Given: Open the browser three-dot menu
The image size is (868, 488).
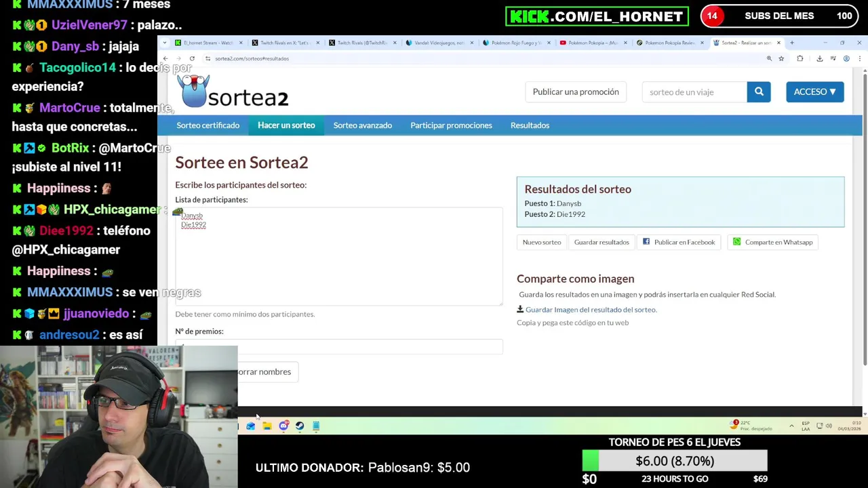Looking at the screenshot, I should tap(859, 59).
